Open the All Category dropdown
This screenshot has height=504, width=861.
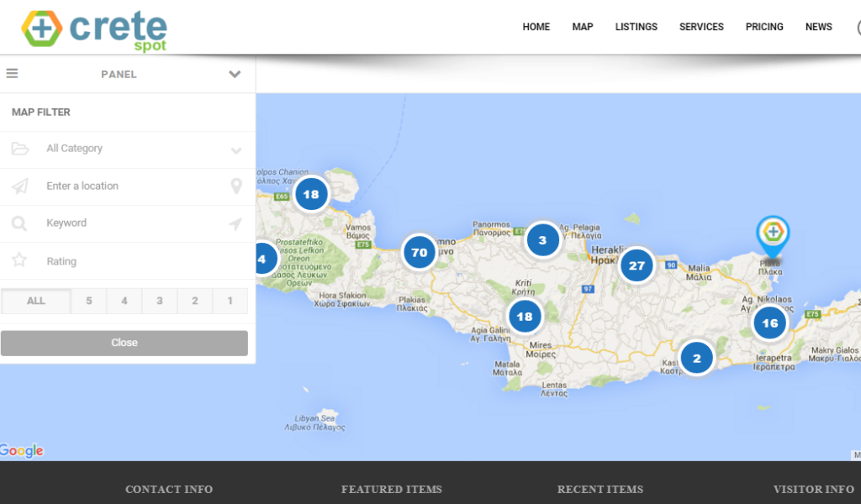click(x=128, y=150)
